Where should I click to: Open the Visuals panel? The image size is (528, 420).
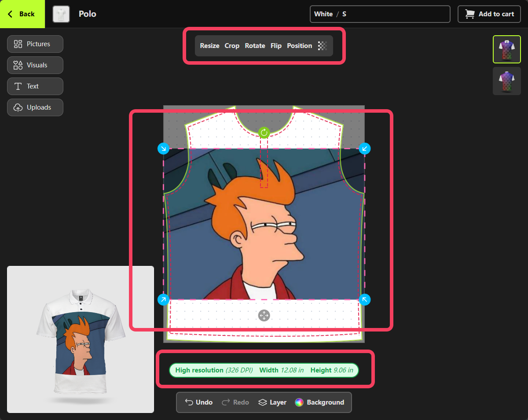pos(35,65)
